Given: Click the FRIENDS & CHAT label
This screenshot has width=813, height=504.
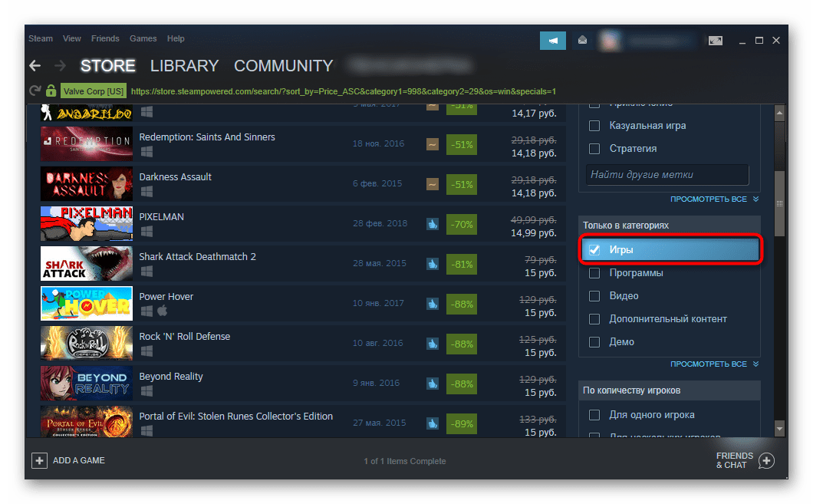Looking at the screenshot, I should click(735, 460).
